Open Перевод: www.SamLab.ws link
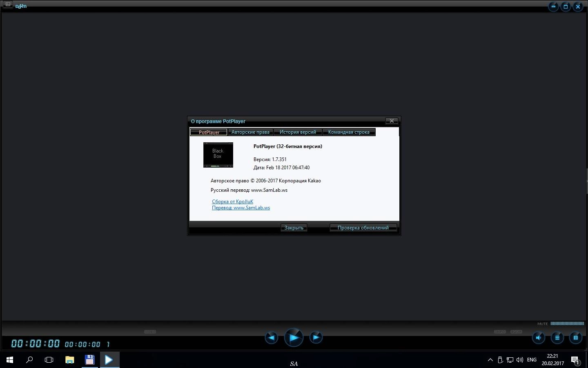The width and height of the screenshot is (588, 368). point(241,208)
